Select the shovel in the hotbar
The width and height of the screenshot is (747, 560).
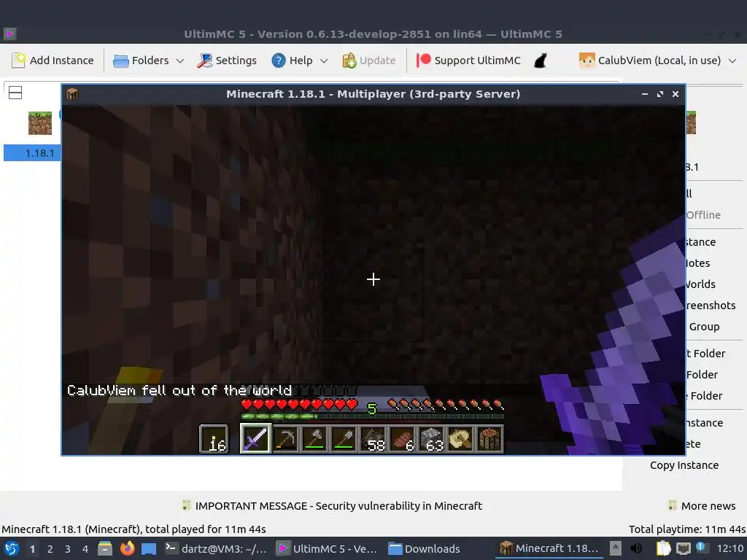[344, 438]
